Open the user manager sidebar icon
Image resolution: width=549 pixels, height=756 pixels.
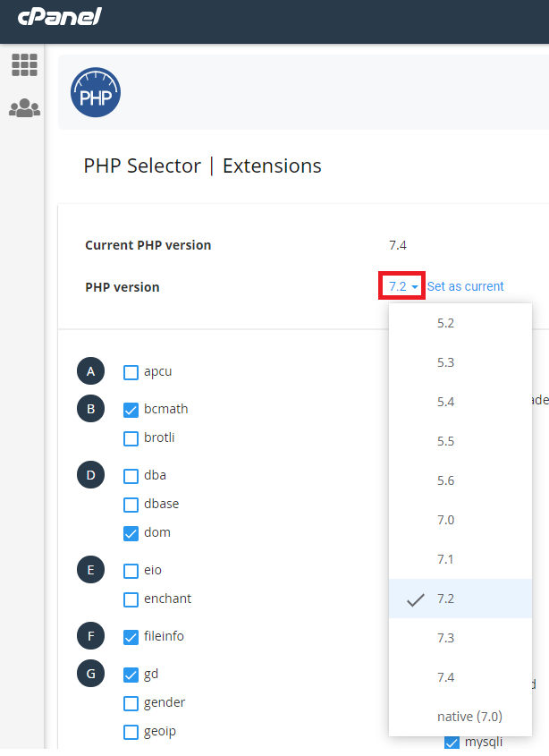(24, 108)
